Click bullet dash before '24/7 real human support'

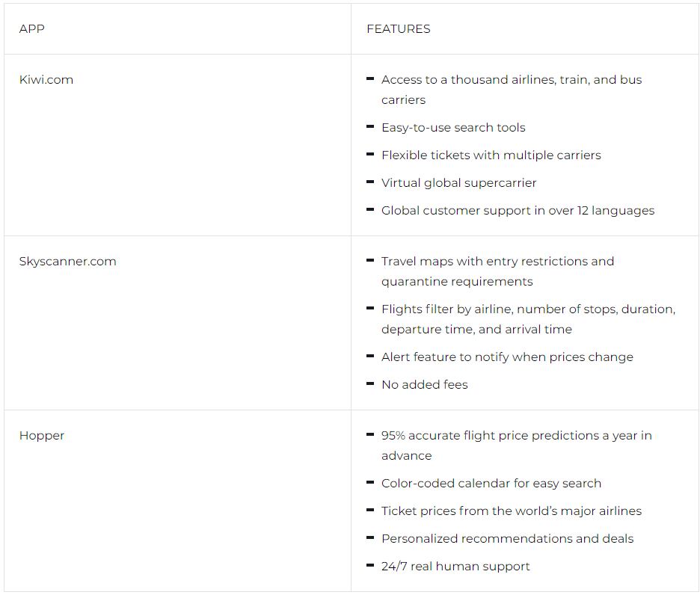tap(370, 566)
